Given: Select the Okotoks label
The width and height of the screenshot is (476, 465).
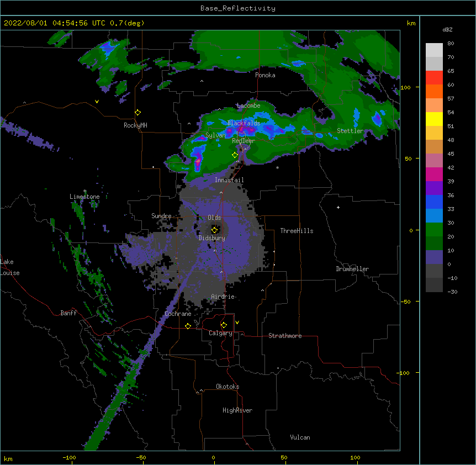Looking at the screenshot, I should [228, 387].
